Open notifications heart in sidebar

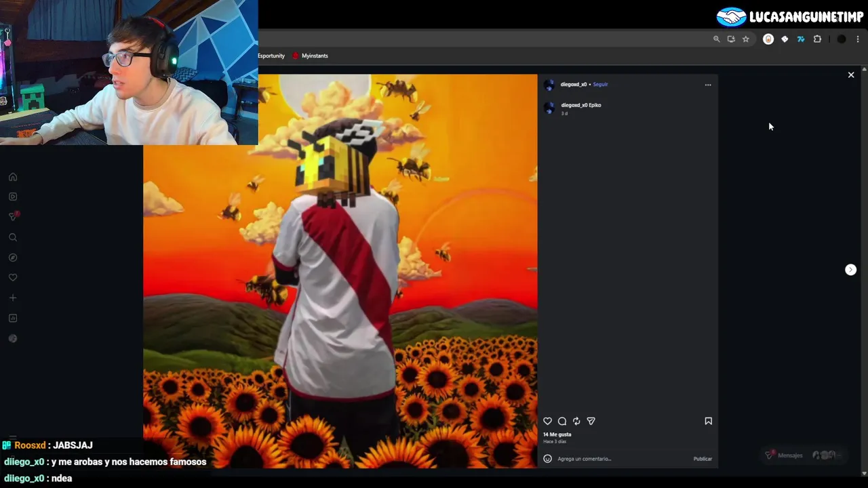click(x=13, y=277)
